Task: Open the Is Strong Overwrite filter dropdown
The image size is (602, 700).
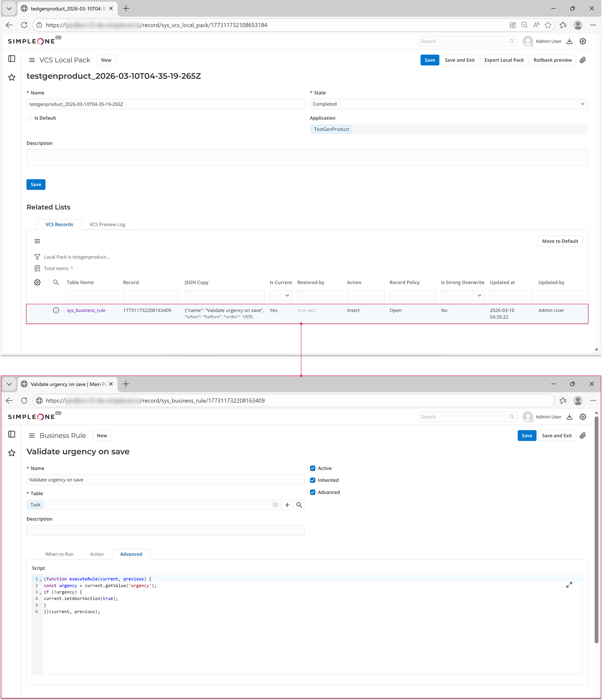Action: [x=462, y=296]
